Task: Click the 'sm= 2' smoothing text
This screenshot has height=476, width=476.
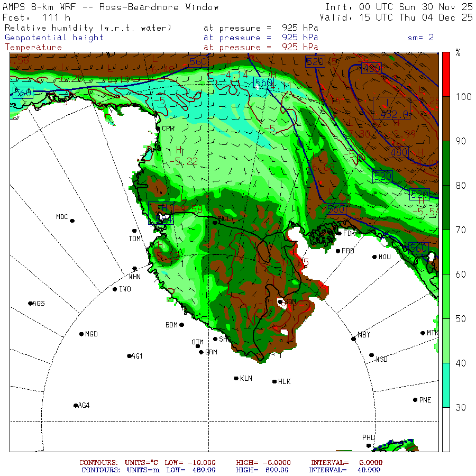Action: click(x=420, y=38)
